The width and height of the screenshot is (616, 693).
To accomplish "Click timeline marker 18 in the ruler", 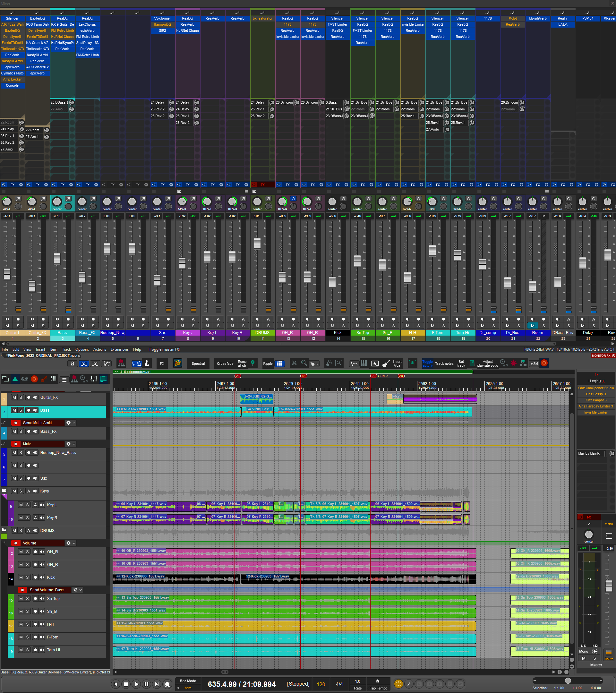I will point(304,376).
